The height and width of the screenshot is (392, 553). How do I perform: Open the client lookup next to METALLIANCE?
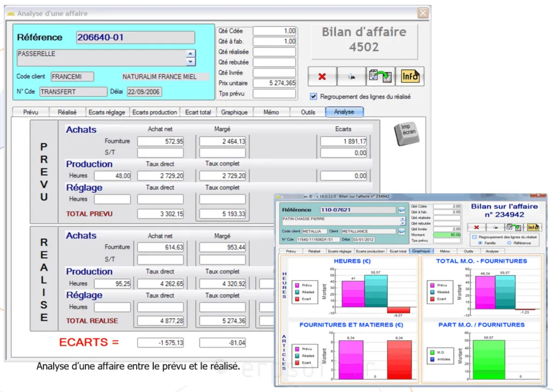tap(402, 232)
